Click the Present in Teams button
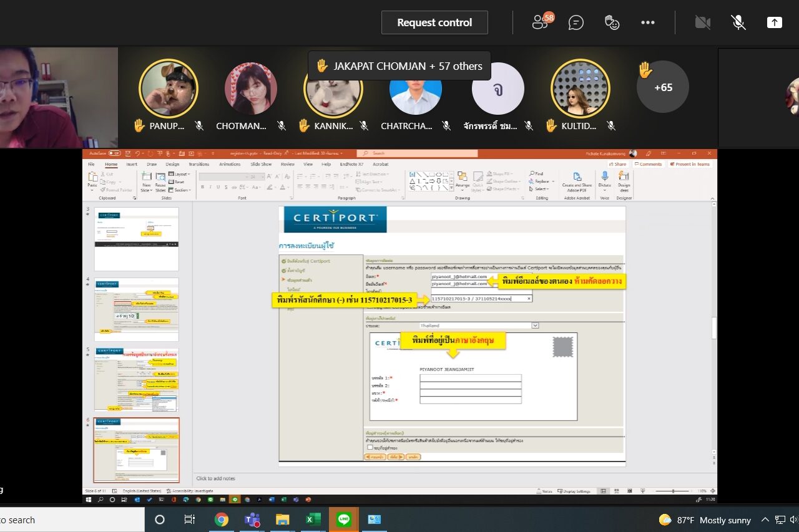The width and height of the screenshot is (799, 532). click(x=690, y=164)
